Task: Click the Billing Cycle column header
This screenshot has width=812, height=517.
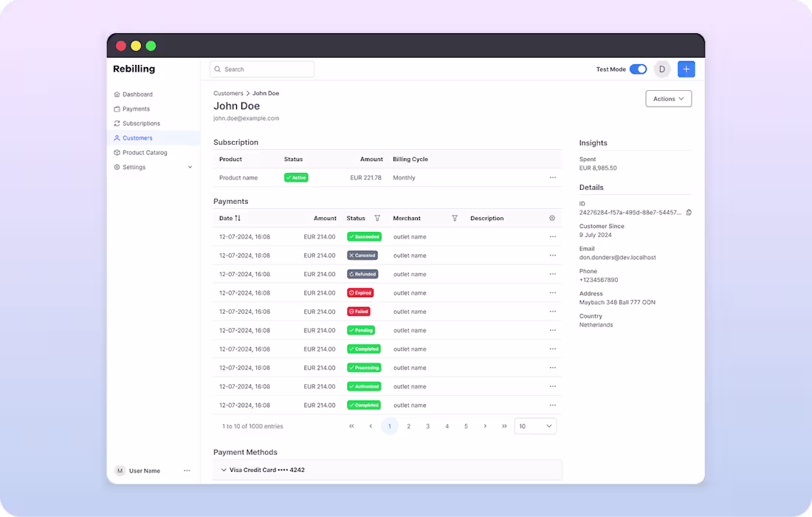Action: pos(410,159)
